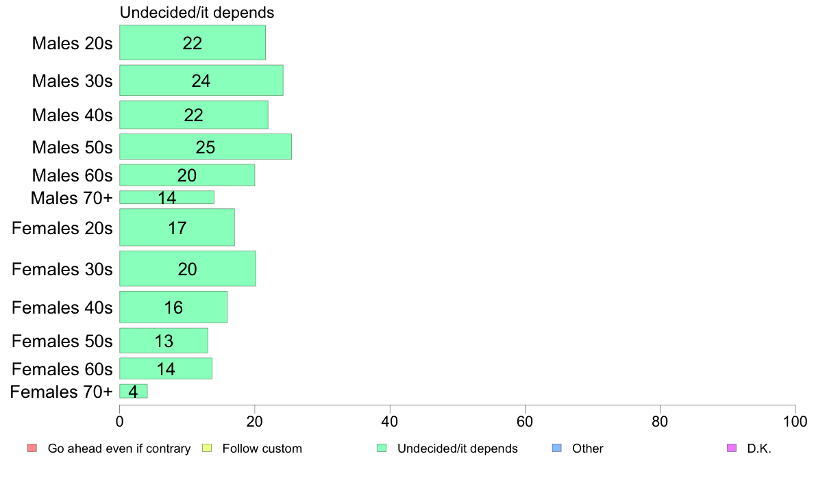Click the Females 30s bar showing 20
The height and width of the screenshot is (504, 814).
(x=188, y=268)
